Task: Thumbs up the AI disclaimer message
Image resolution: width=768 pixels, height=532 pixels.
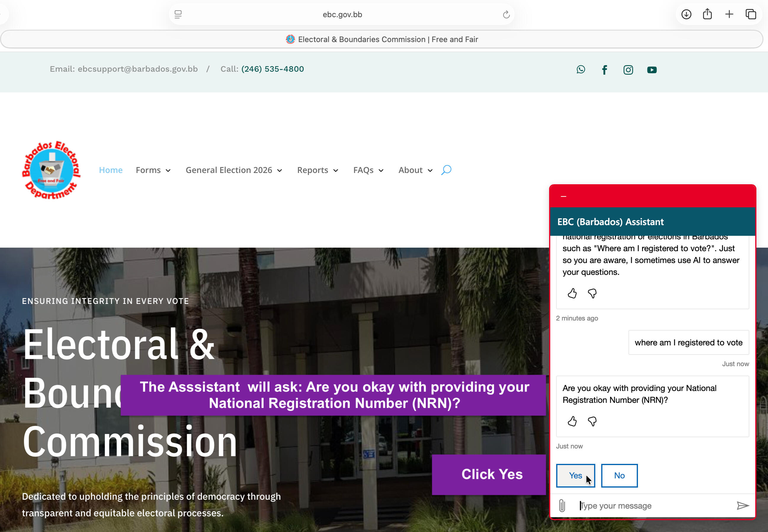Action: [572, 293]
